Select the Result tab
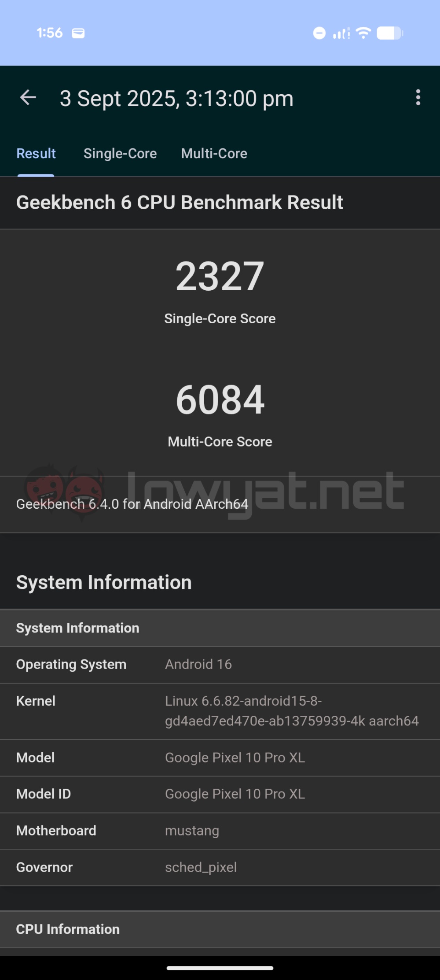 click(x=36, y=153)
